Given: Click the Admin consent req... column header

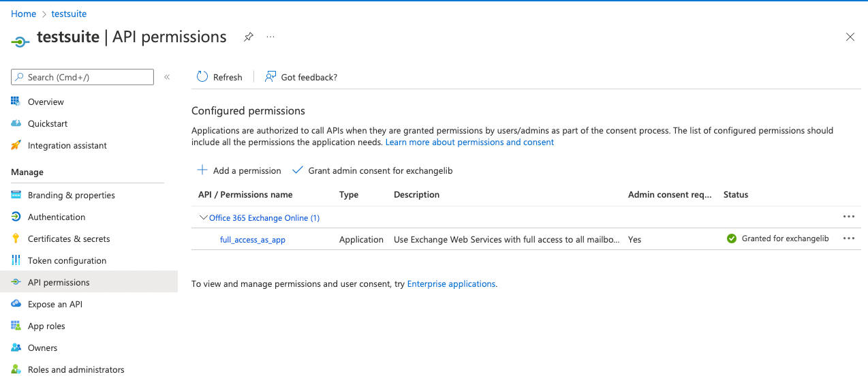Looking at the screenshot, I should (x=670, y=194).
